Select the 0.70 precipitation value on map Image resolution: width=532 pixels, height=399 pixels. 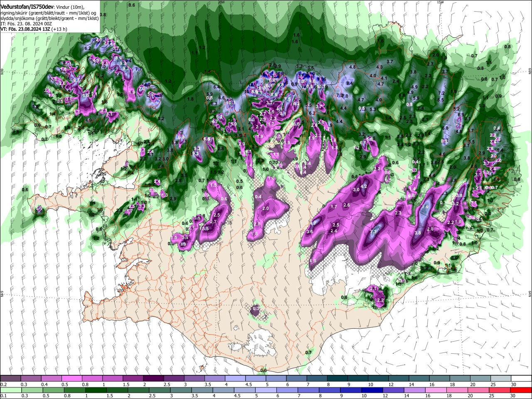pyautogui.click(x=273, y=163)
